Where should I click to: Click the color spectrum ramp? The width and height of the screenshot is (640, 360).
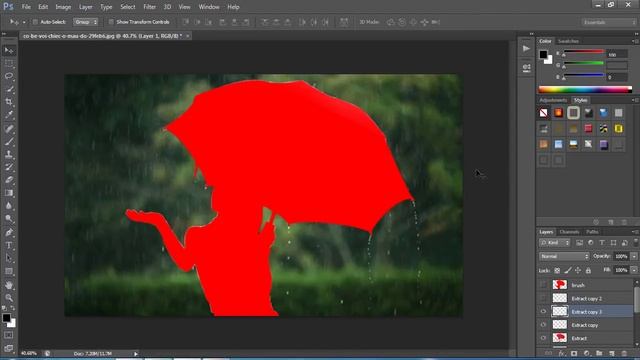click(585, 90)
